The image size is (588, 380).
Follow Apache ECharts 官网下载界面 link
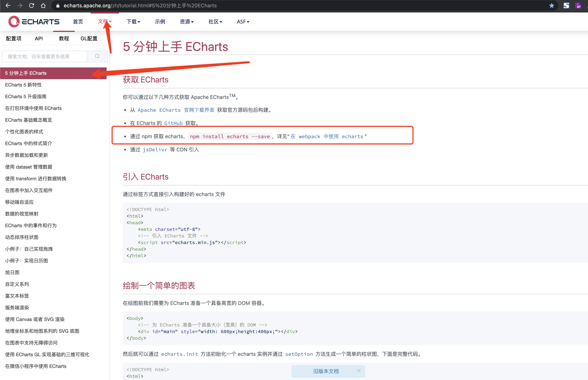tap(176, 110)
